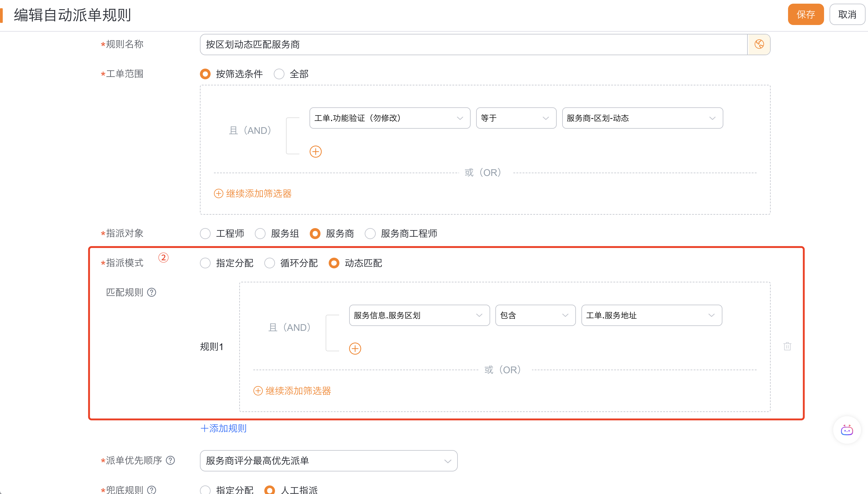This screenshot has width=868, height=494.
Task: Open the 服务商-区划-动态 value dropdown
Action: pyautogui.click(x=642, y=118)
